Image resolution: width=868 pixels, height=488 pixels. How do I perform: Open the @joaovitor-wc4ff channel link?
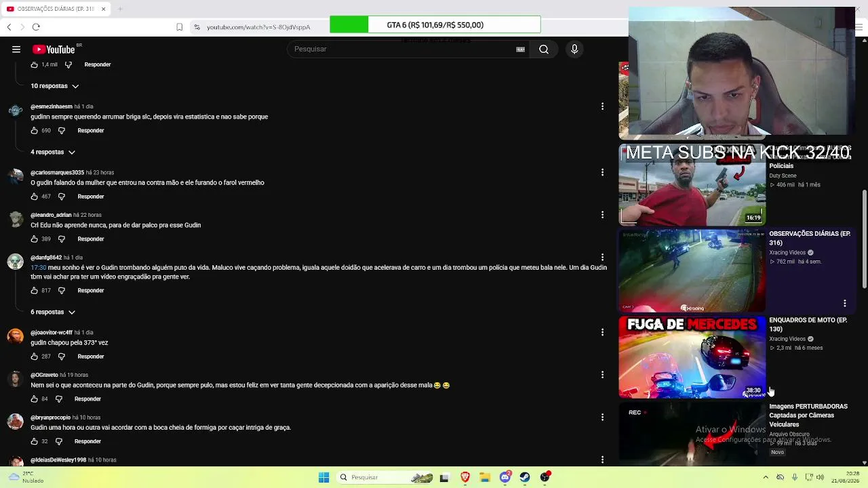52,332
